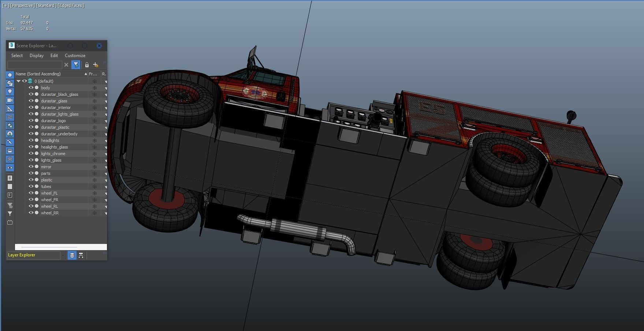The image size is (644, 331).
Task: Toggle Display Cameras filter icon
Action: tap(10, 100)
